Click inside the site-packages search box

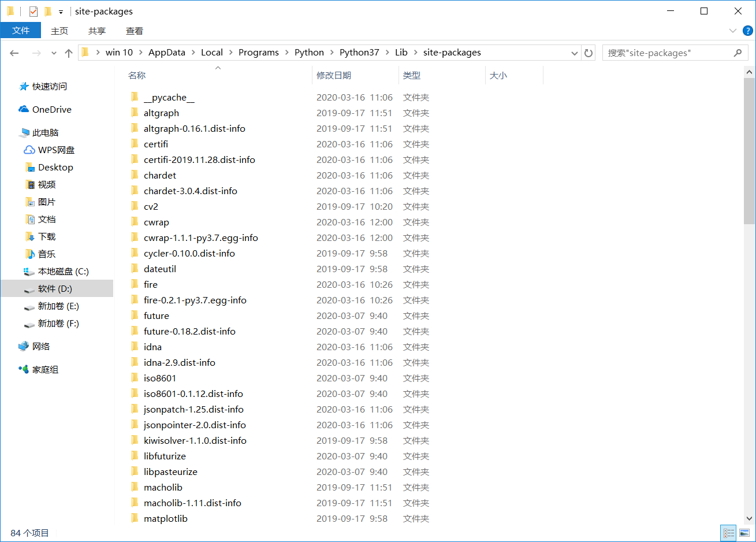(664, 53)
